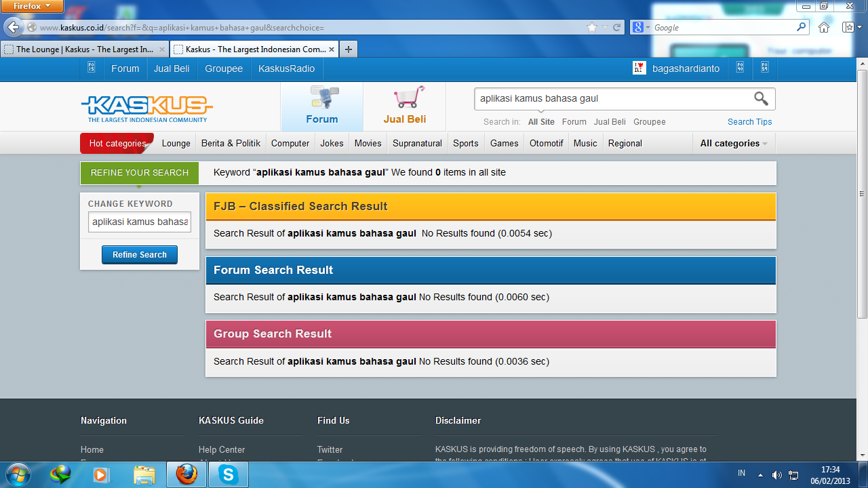Go to the Firefox home page button
This screenshot has height=488, width=868.
coord(824,28)
